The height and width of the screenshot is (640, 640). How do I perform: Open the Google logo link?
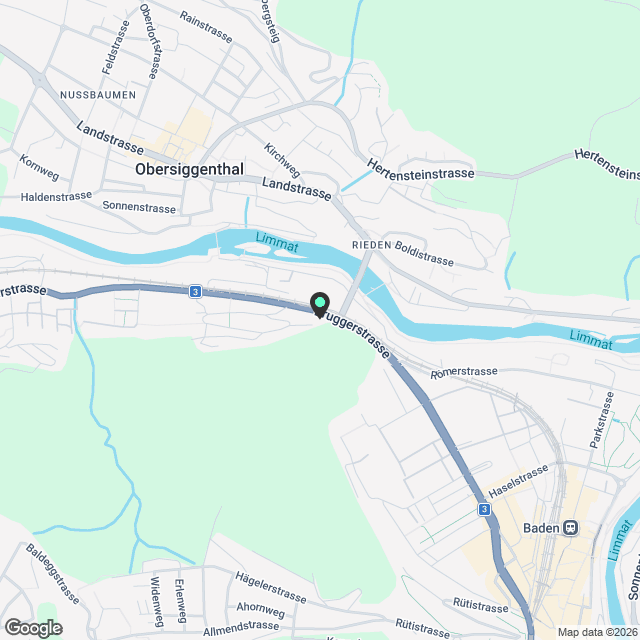(x=33, y=628)
